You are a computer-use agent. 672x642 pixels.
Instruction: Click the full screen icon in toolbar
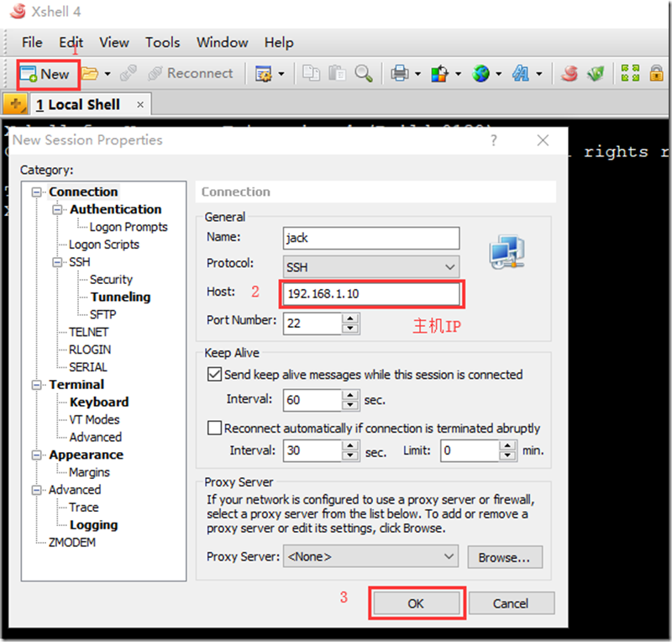click(x=630, y=73)
